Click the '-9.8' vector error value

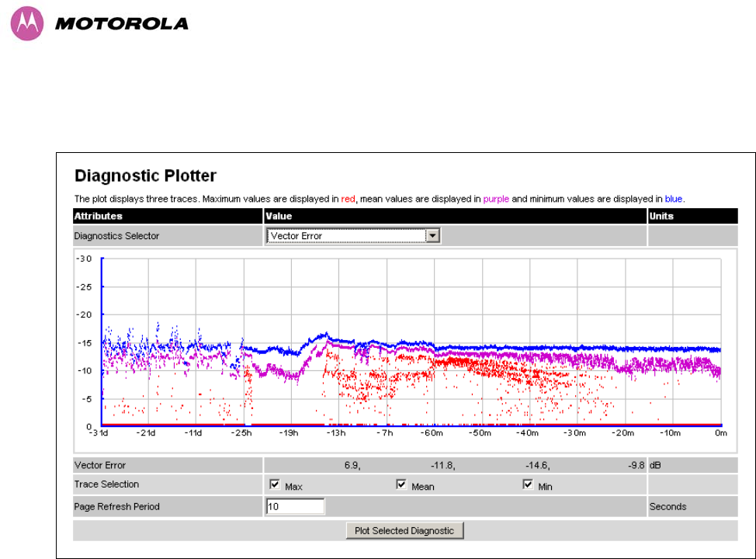(636, 465)
